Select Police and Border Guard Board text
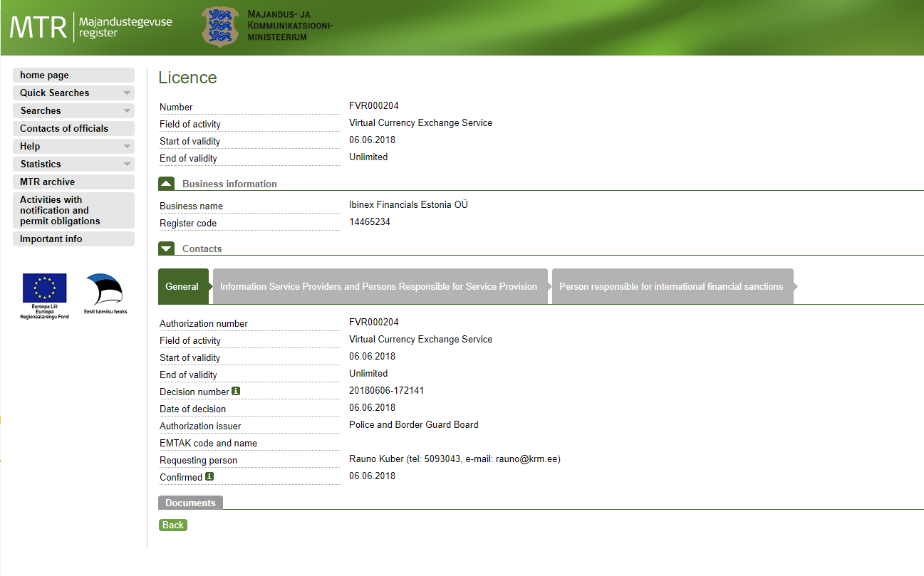 [x=414, y=424]
